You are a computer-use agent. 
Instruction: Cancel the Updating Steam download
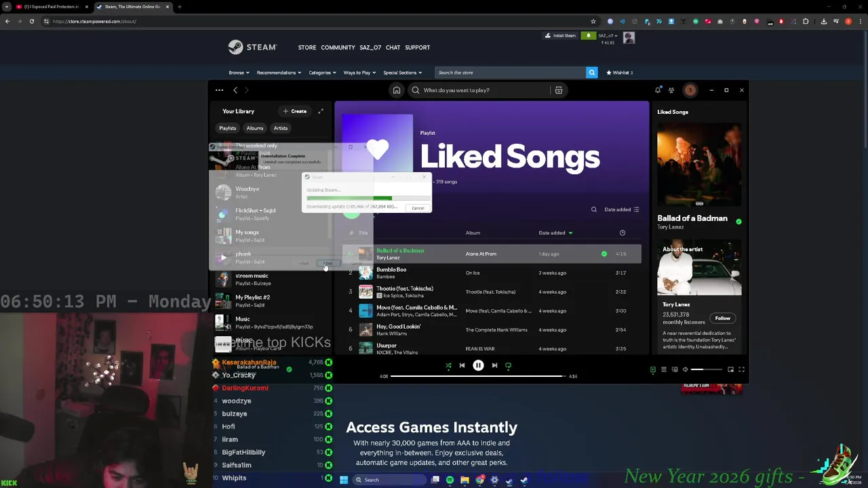418,208
